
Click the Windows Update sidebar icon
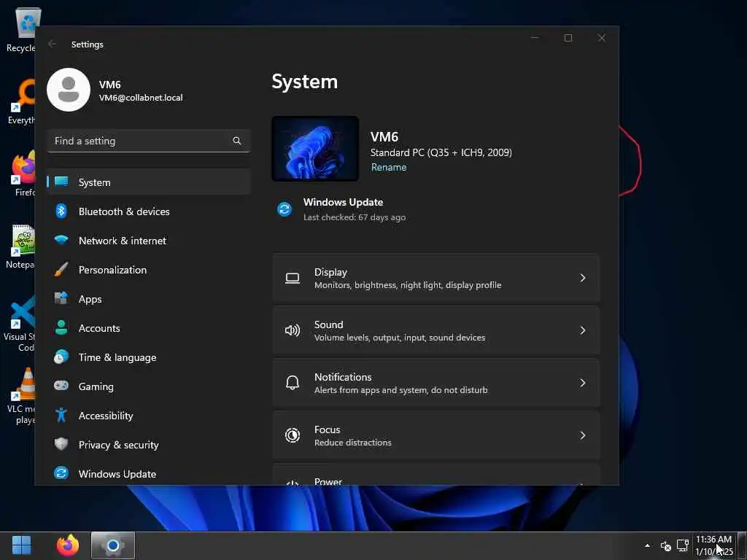click(x=61, y=473)
